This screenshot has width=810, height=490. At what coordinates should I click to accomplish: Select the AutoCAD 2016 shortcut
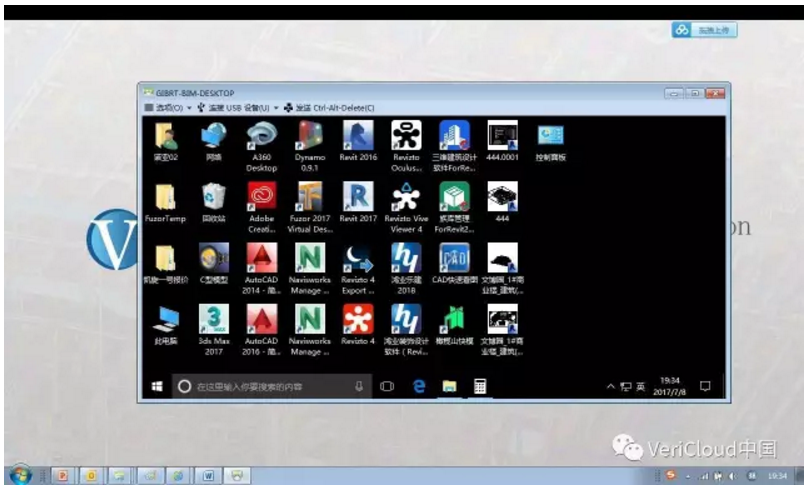tap(261, 330)
